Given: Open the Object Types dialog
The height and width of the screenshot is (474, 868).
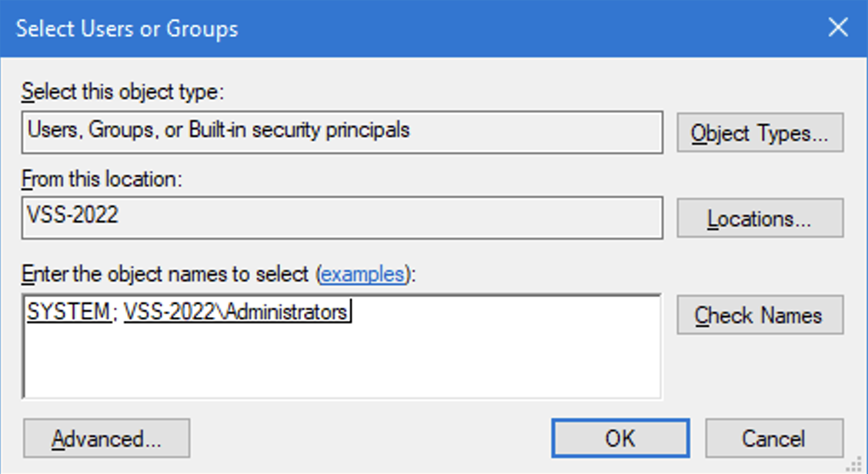Looking at the screenshot, I should [760, 133].
